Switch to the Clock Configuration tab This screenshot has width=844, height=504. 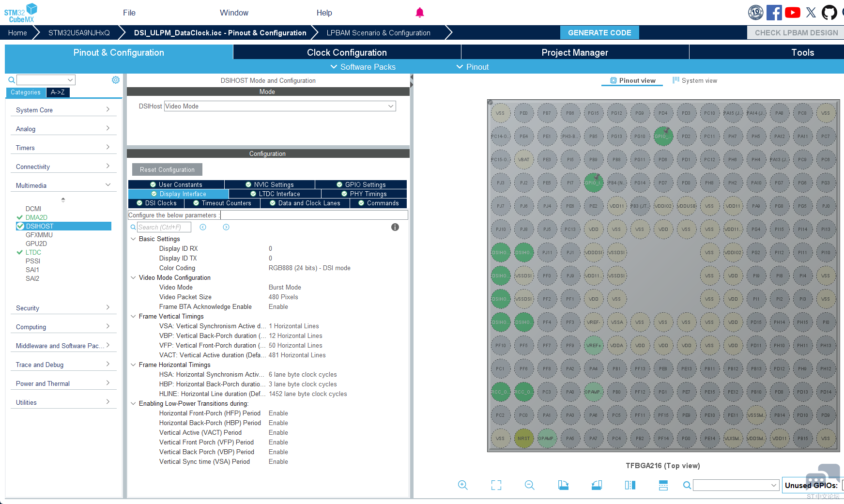(347, 52)
